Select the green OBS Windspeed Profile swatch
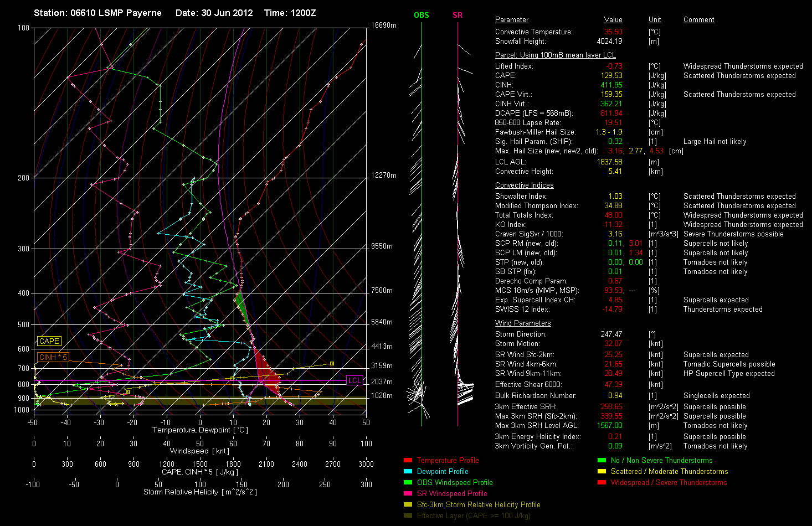The width and height of the screenshot is (812, 526). 408,483
